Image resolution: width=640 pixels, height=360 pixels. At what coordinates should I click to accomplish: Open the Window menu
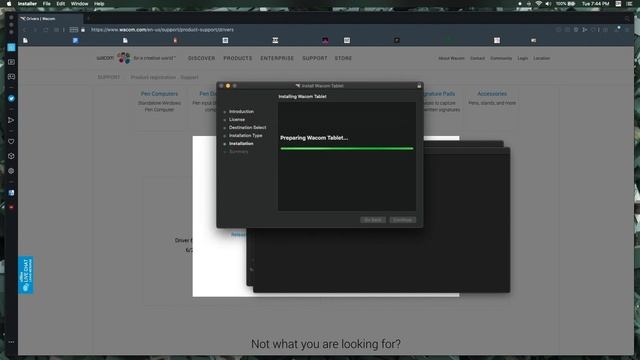coord(79,4)
